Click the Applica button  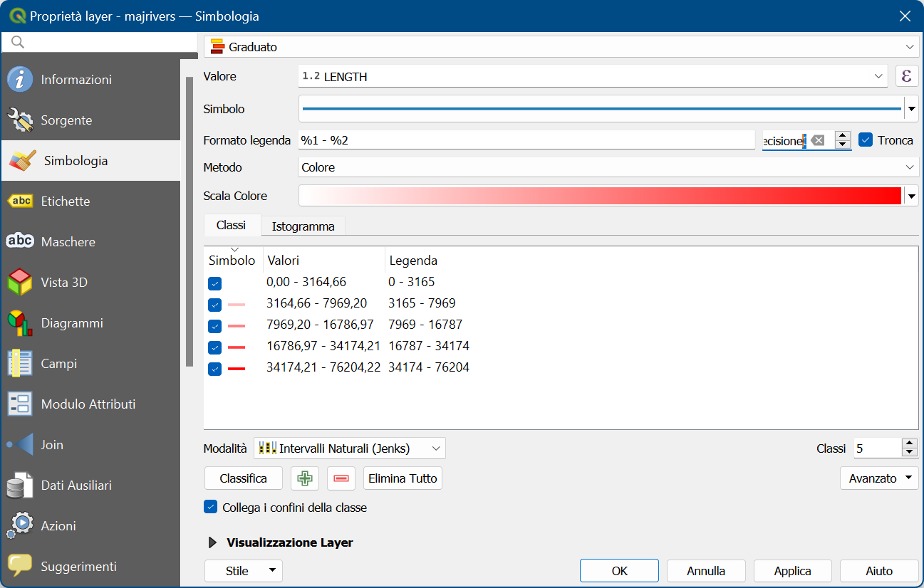coord(793,571)
